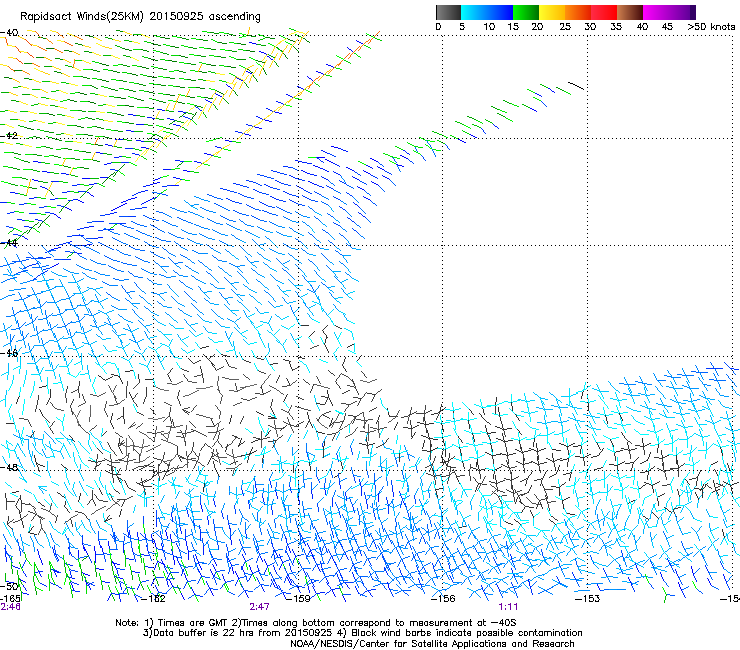This screenshot has width=740, height=650.
Task: Click the '-153' longitude label
Action: pyautogui.click(x=587, y=599)
